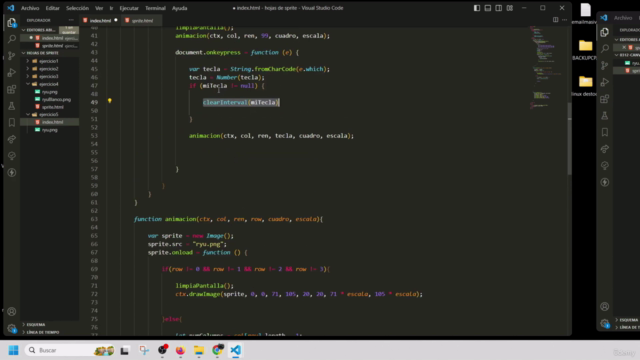Open the Manage gear icon
640x360 pixels.
[11, 328]
